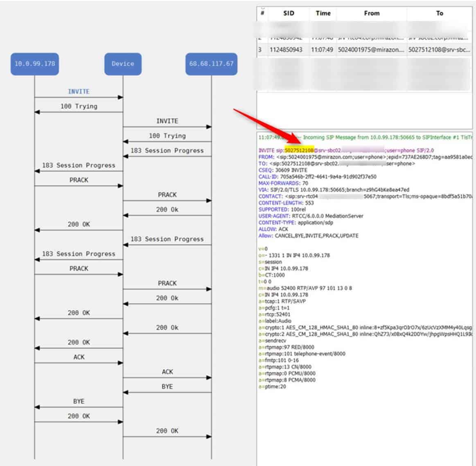Click the CONTACT: header line
The image size is (476, 466).
(365, 196)
